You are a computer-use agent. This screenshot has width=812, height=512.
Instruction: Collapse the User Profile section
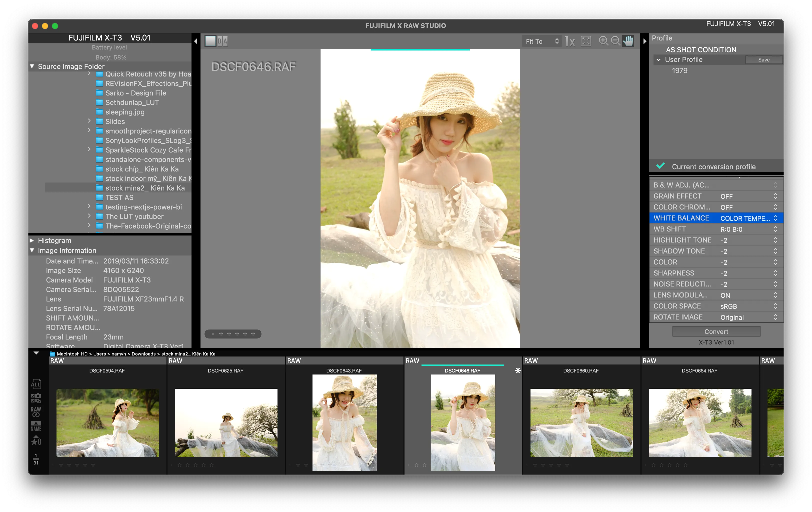(658, 60)
